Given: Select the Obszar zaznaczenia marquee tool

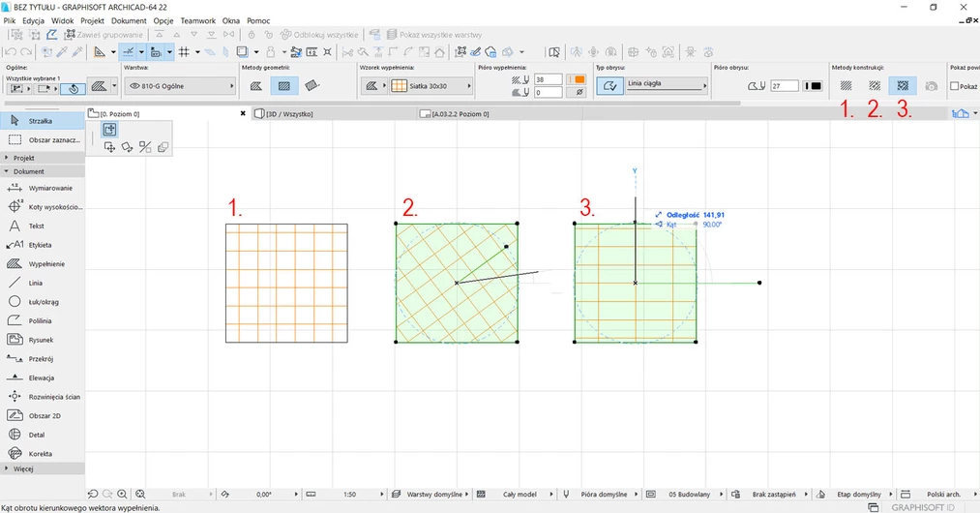Looking at the screenshot, I should (43, 140).
